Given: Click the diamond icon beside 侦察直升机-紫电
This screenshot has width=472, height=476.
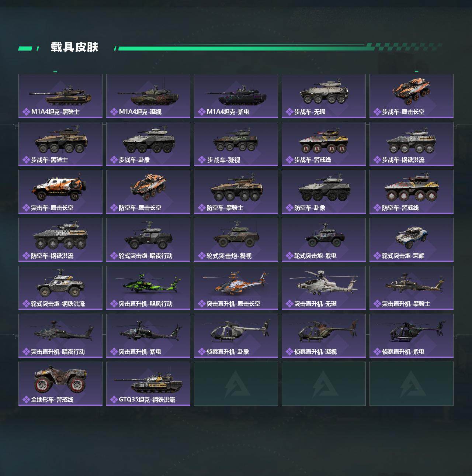Looking at the screenshot, I should coord(377,352).
